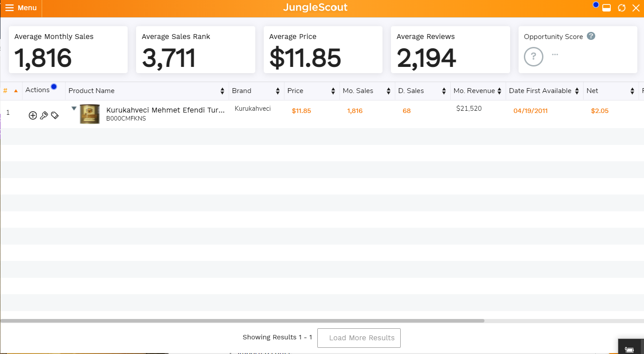The width and height of the screenshot is (644, 354).
Task: Sort by Mo. Revenue column arrows
Action: (500, 91)
